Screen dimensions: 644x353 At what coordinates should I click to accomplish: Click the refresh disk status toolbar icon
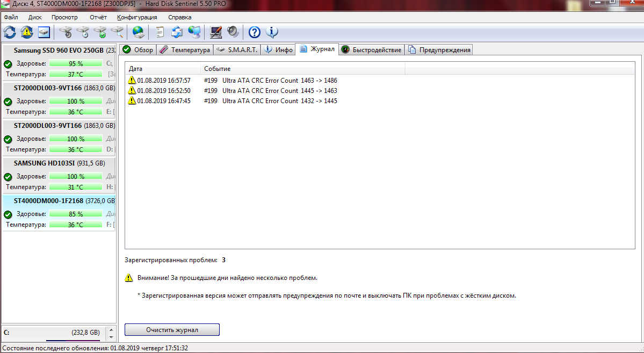coord(10,32)
